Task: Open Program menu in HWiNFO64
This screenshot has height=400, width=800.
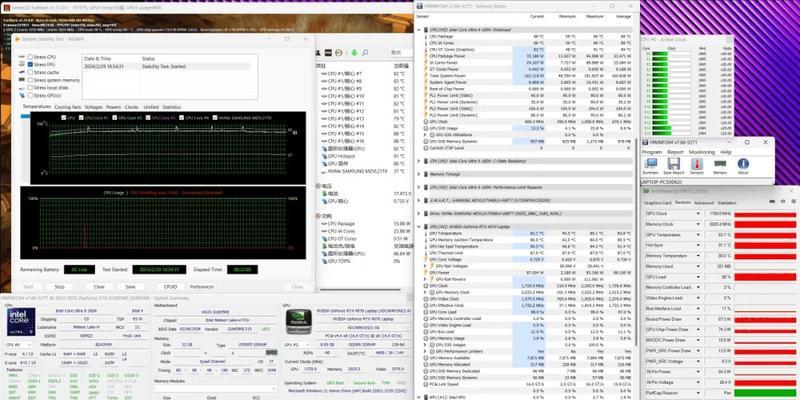Action: (652, 152)
